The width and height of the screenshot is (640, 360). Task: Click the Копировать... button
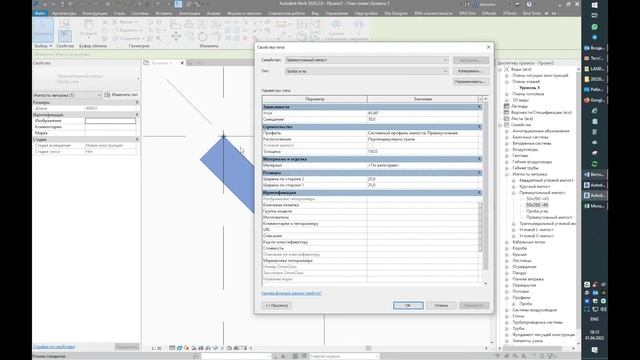point(471,71)
